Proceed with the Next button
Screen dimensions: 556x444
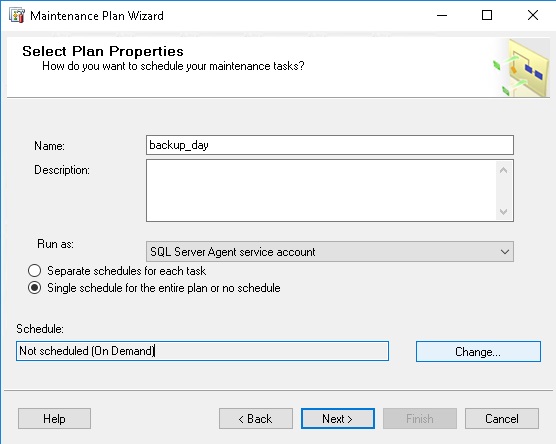tap(338, 419)
